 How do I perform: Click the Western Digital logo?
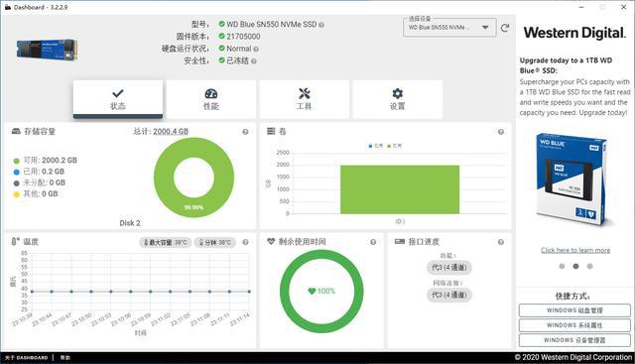574,33
